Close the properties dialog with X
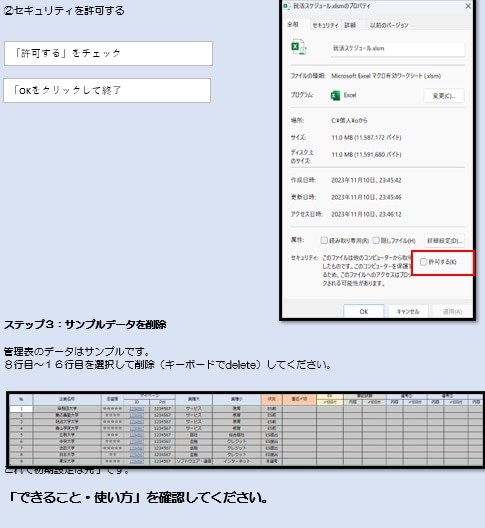 (468, 6)
